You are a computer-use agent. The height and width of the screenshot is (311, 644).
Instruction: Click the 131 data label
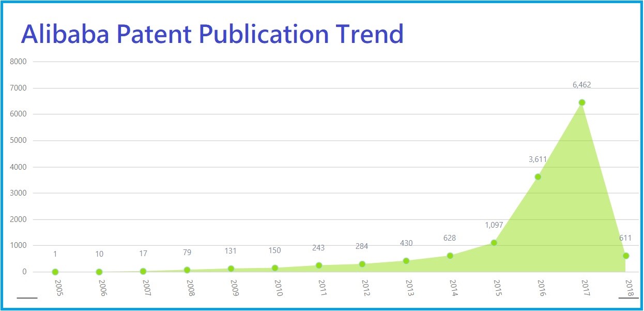pos(231,251)
